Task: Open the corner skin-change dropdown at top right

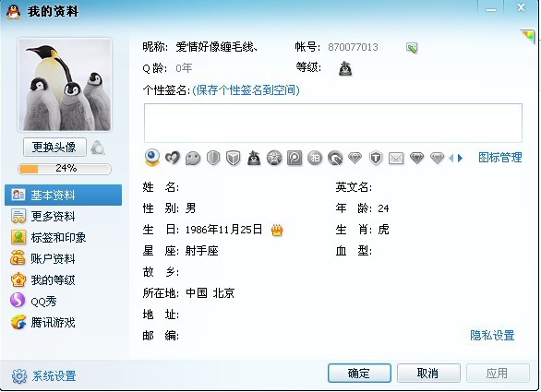Action: (528, 36)
